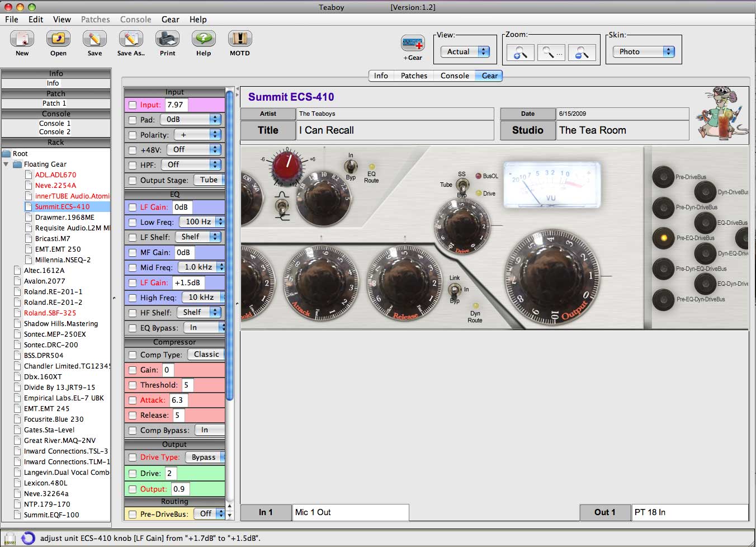Open the +48V Off dropdown

pos(194,149)
